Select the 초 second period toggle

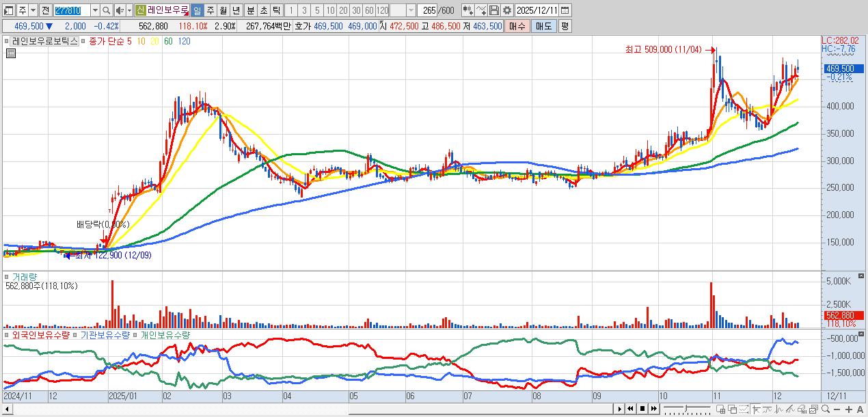pyautogui.click(x=263, y=10)
